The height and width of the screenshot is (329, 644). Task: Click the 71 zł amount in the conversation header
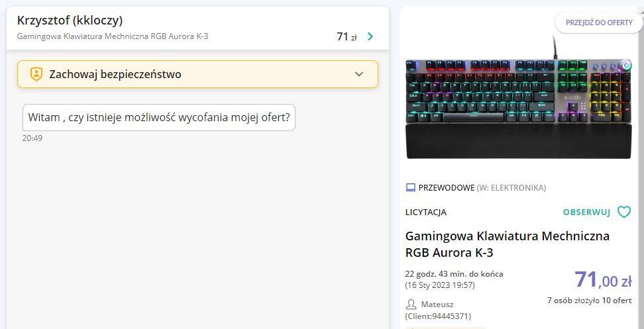pyautogui.click(x=347, y=36)
